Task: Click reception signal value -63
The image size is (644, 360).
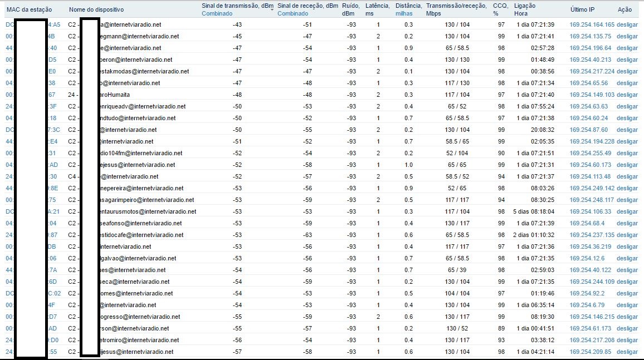Action: (308, 235)
